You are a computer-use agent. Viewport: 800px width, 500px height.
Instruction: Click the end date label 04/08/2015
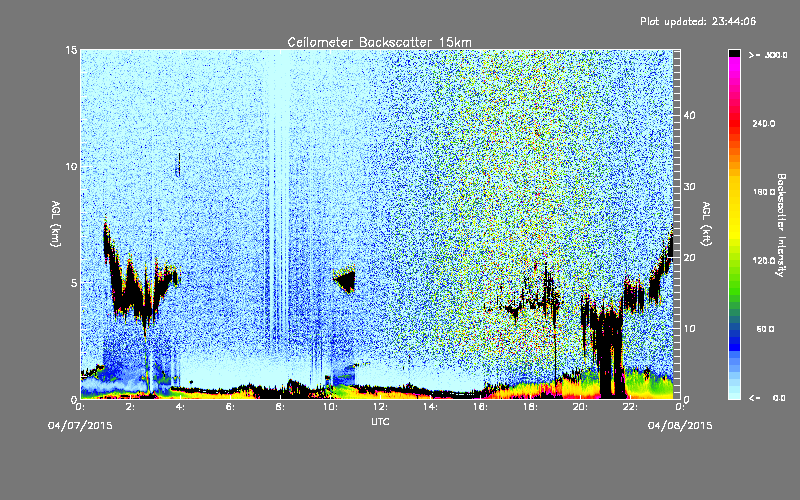coord(680,425)
